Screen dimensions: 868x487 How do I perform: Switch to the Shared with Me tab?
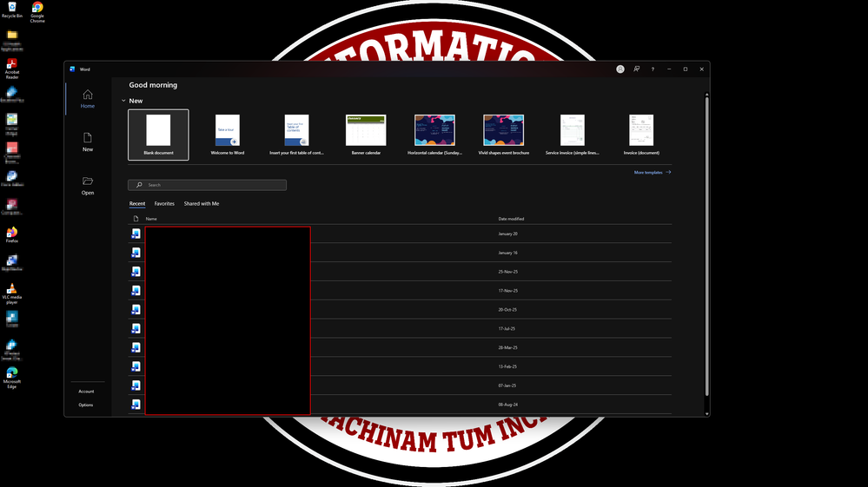click(202, 203)
